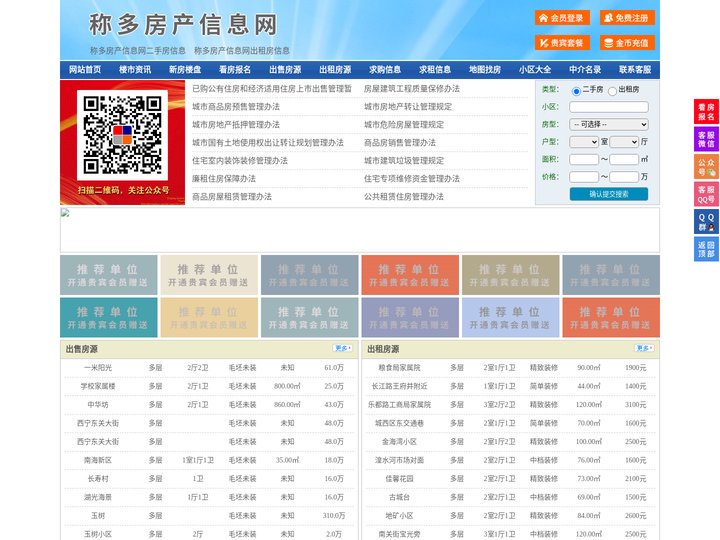The height and width of the screenshot is (540, 720).
Task: Go to 网站首页 in the nav bar
Action: point(85,70)
